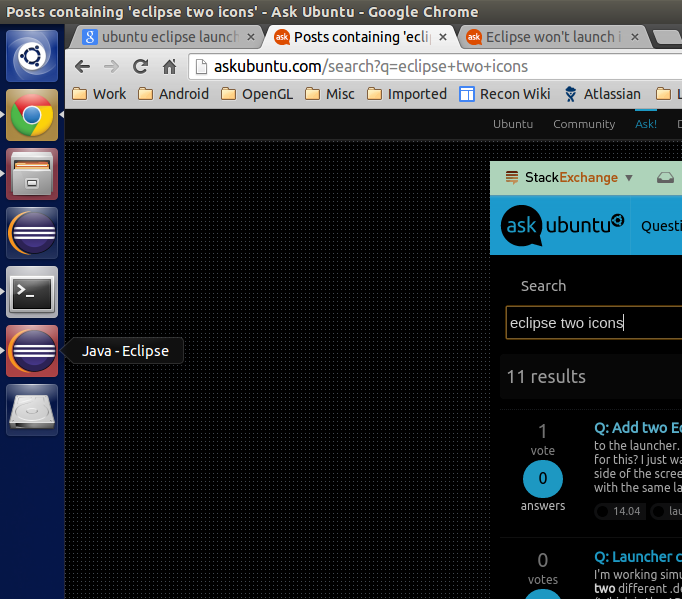This screenshot has height=599, width=682.
Task: Click the upper Eclipse launcher icon
Action: (32, 233)
